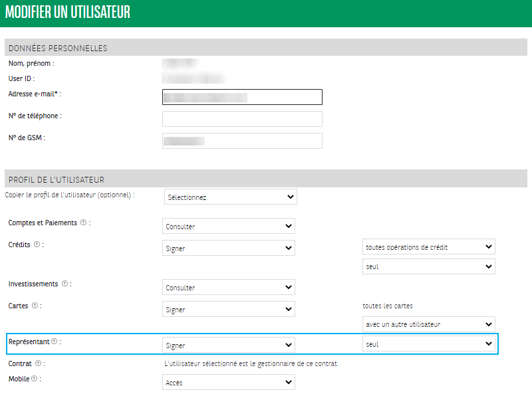Viewport: 532px width, 396px height.
Task: Open the Comptes et Paiements permission dropdown
Action: (228, 227)
